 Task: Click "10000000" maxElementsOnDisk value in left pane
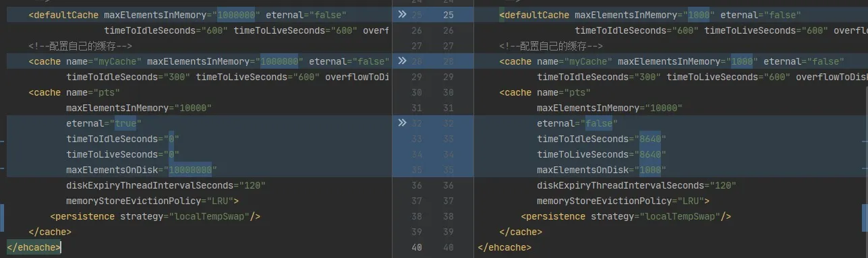(x=190, y=170)
